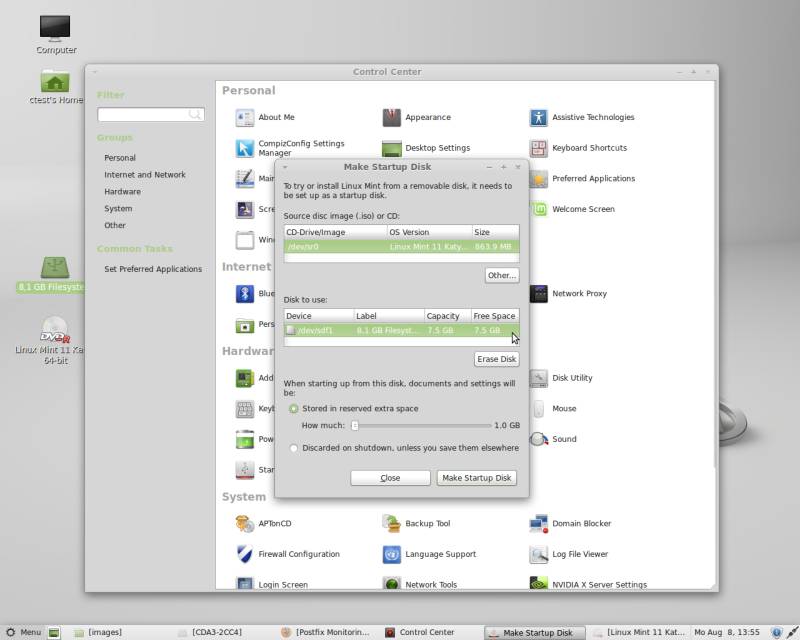Click the Other... source image button
Image resolution: width=800 pixels, height=640 pixels.
point(501,275)
